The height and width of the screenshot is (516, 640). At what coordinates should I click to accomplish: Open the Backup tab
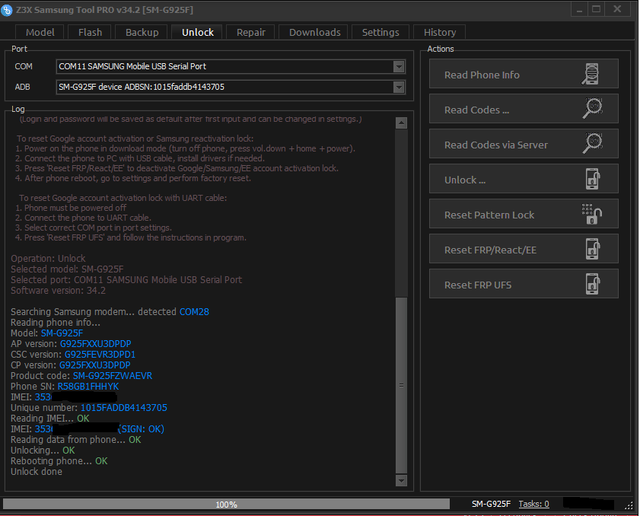[x=142, y=32]
